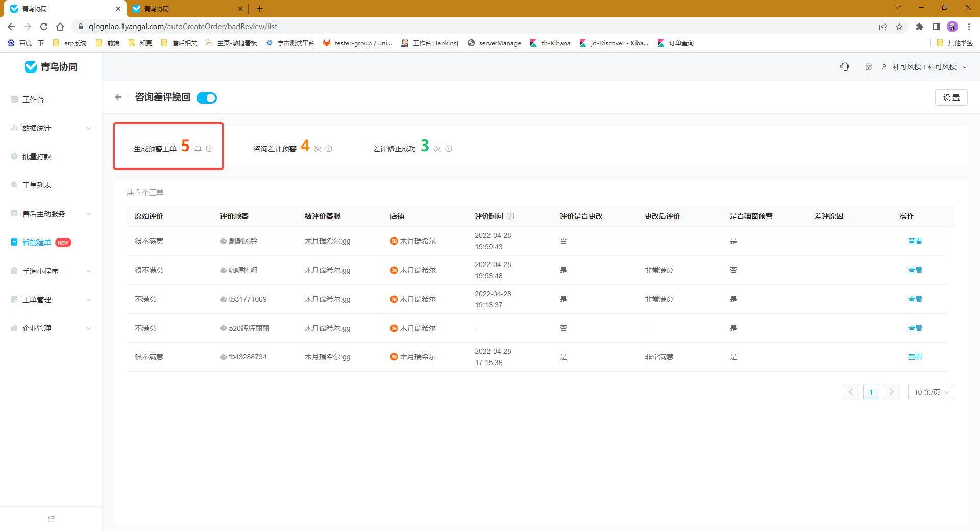Screen dimensions: 980x531
Task: Open the tester-group GitLab bookmark
Action: coord(357,43)
